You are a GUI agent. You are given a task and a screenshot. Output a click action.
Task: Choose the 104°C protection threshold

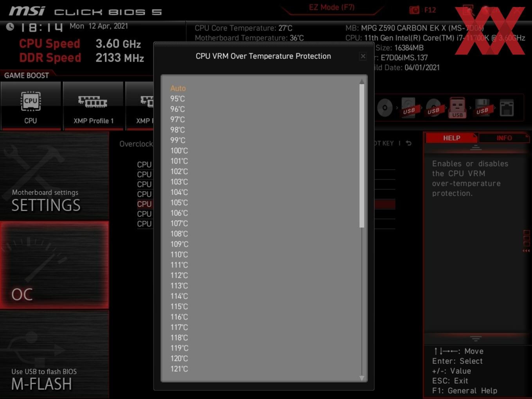(x=179, y=192)
